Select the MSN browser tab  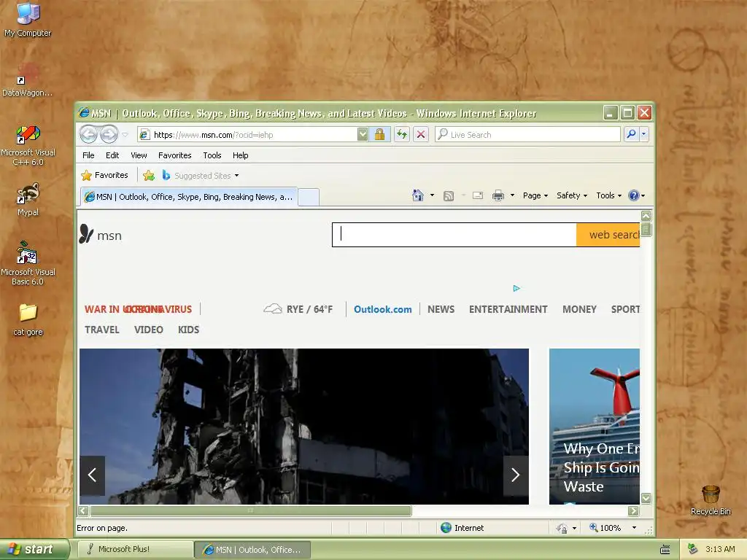(189, 197)
